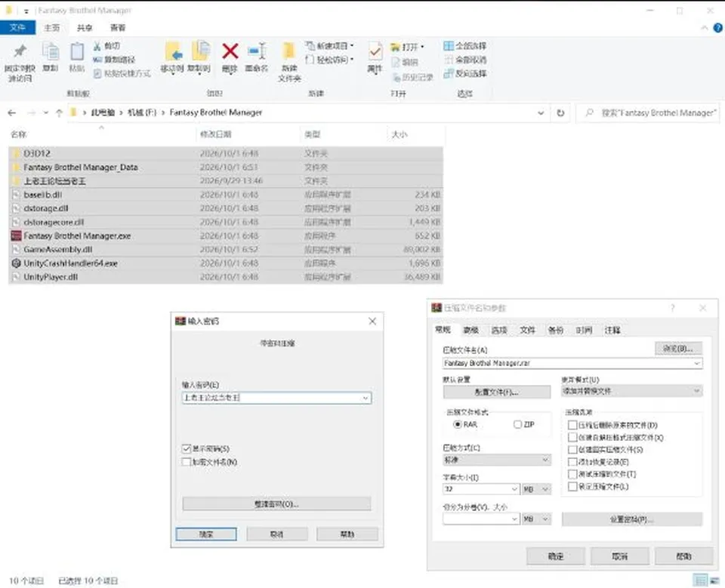Expand the password field dropdown arrow
The height and width of the screenshot is (588, 725).
coord(366,398)
